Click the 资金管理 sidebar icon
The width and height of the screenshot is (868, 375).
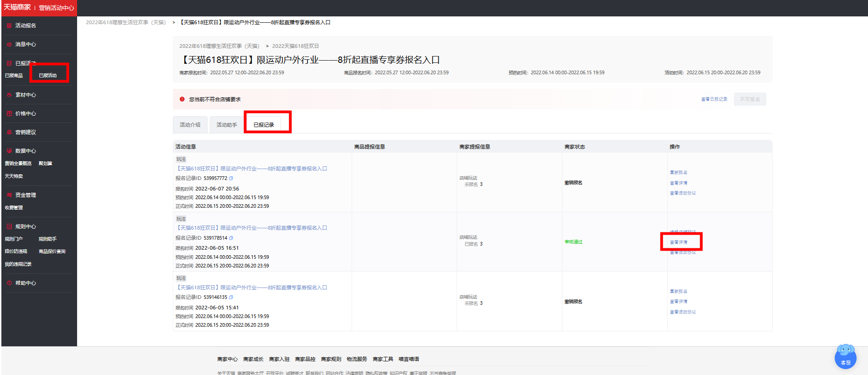click(x=9, y=195)
